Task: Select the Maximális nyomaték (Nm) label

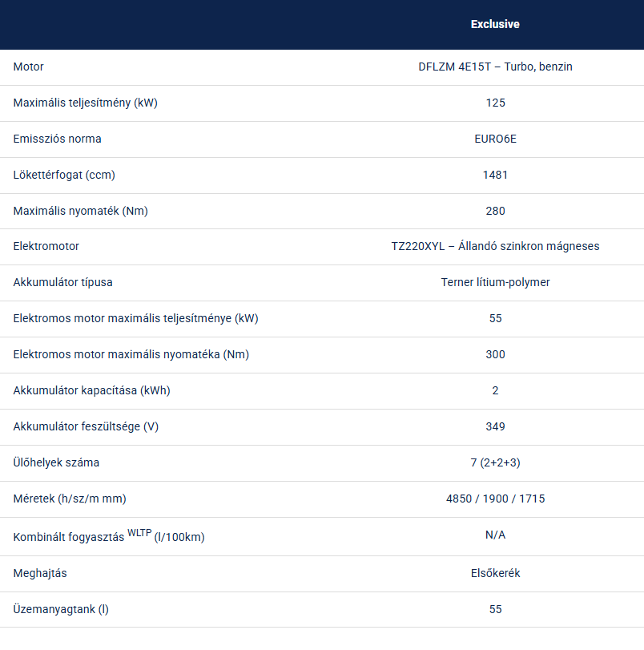Action: pos(80,211)
